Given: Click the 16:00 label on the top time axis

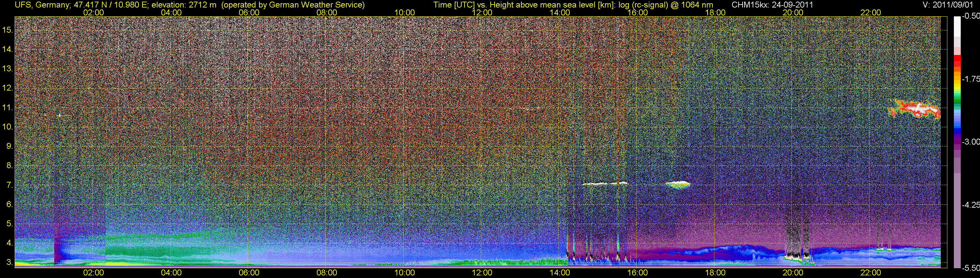Looking at the screenshot, I should [x=637, y=12].
